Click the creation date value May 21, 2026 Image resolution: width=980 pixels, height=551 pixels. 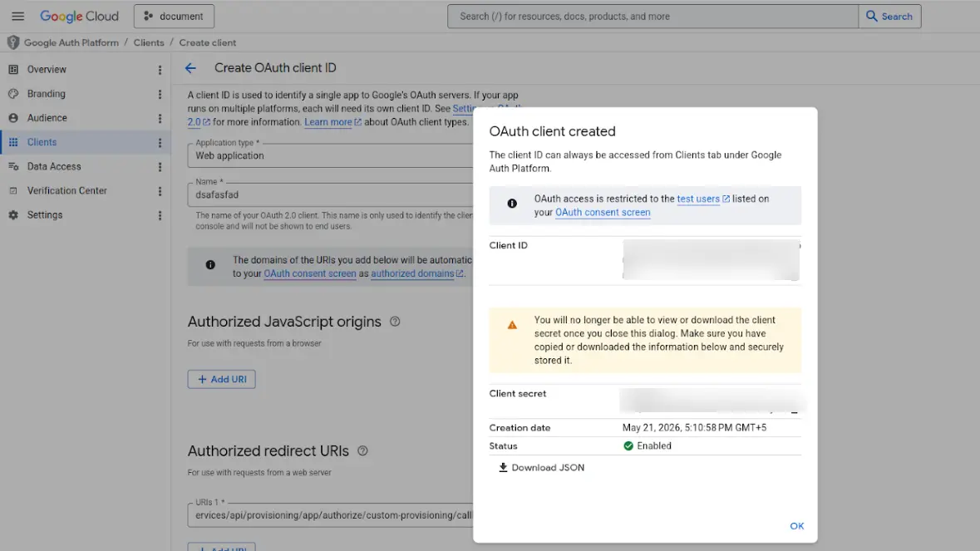(x=694, y=428)
